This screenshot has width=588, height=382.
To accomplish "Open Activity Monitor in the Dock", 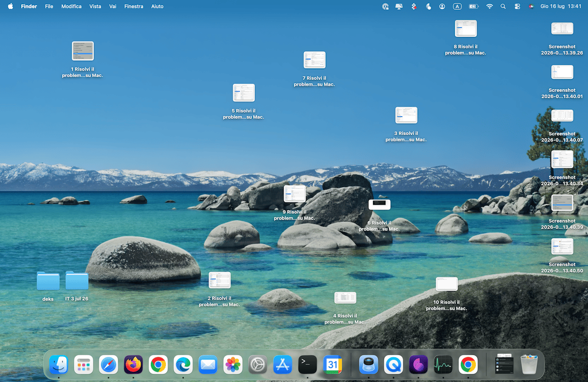I will (443, 365).
